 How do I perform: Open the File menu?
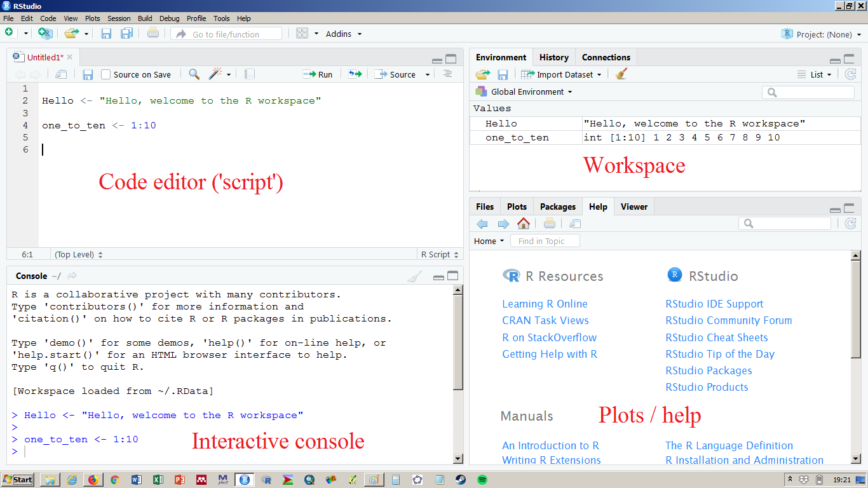(x=8, y=18)
